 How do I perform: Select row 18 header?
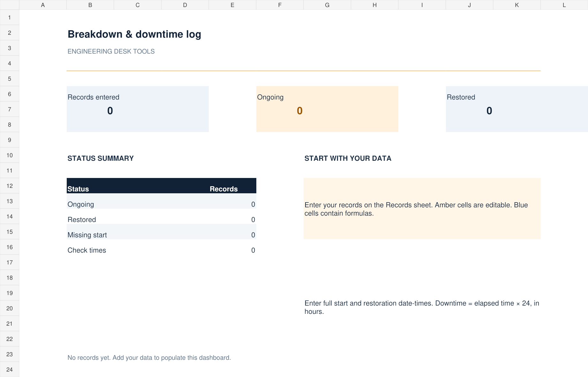pyautogui.click(x=10, y=278)
